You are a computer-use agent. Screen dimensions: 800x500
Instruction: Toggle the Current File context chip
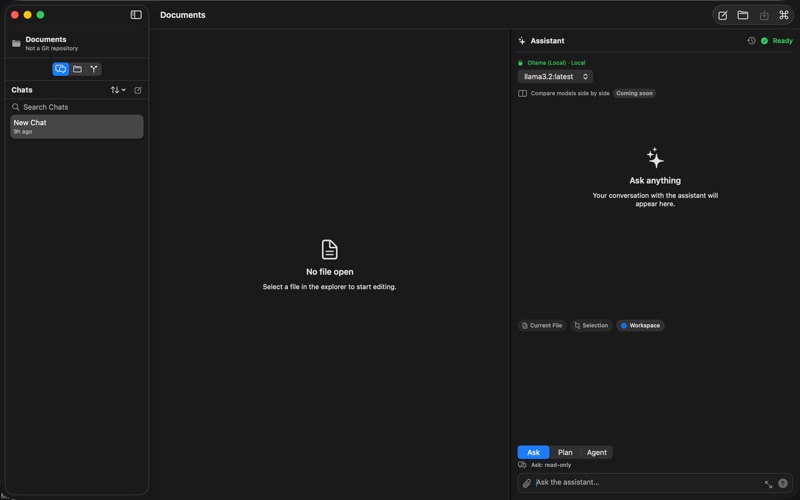click(x=542, y=326)
